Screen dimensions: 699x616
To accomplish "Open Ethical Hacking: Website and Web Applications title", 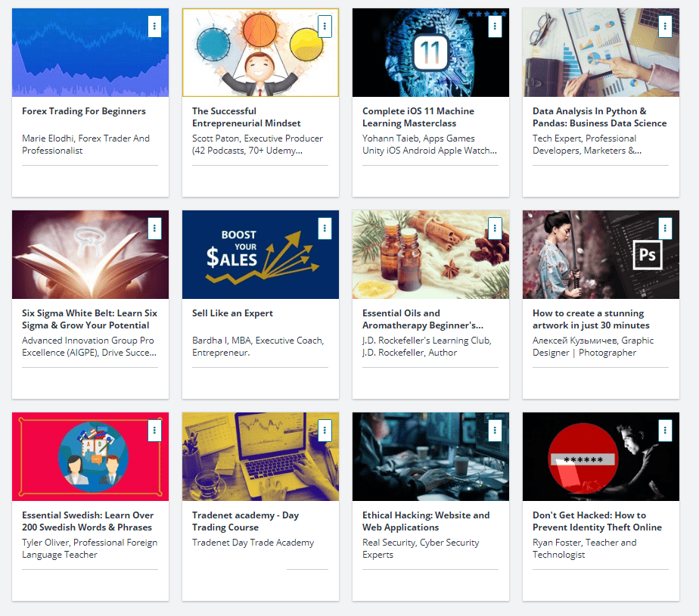I will pos(426,521).
